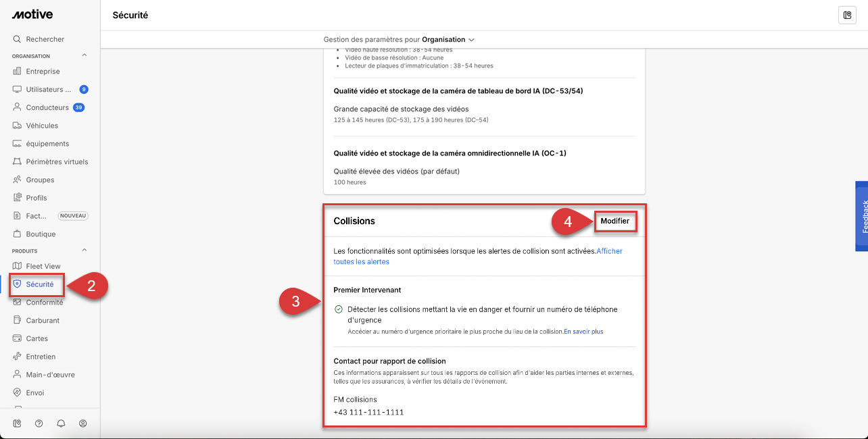This screenshot has height=439, width=868.
Task: Open help via the question mark icon
Action: (x=39, y=423)
